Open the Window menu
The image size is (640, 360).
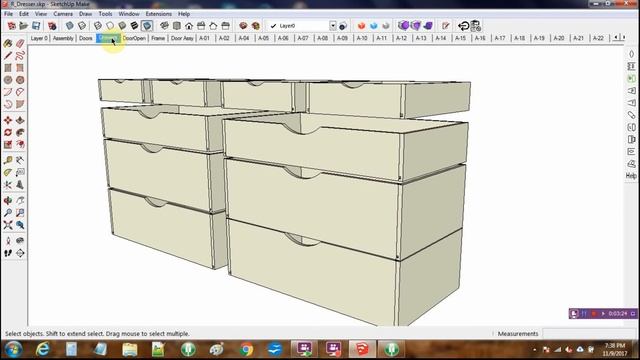pyautogui.click(x=129, y=14)
